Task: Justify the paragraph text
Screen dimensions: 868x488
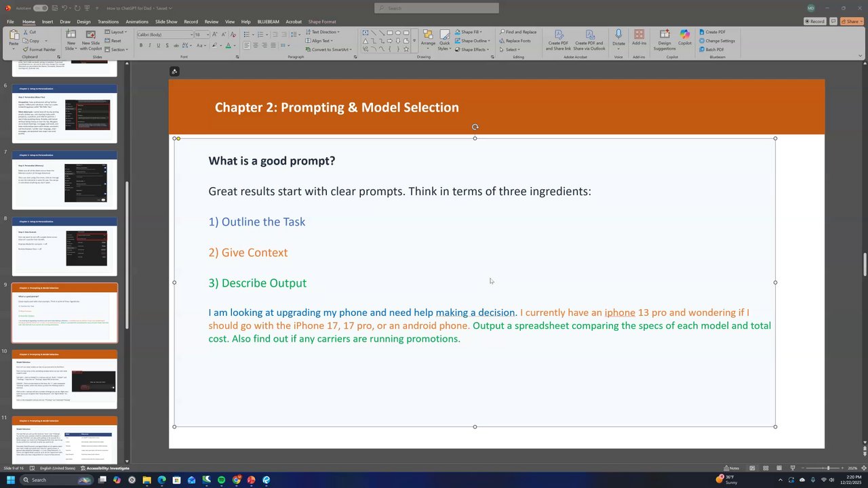Action: pos(273,45)
